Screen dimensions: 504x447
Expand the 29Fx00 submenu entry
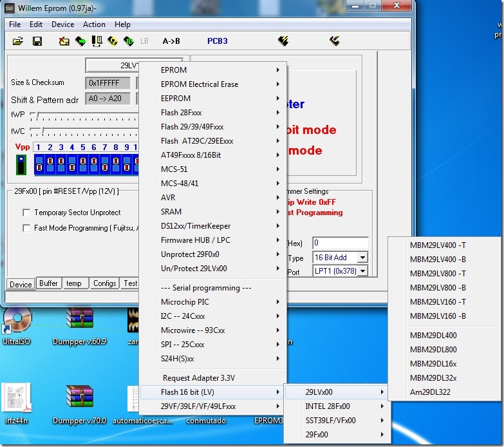point(337,435)
